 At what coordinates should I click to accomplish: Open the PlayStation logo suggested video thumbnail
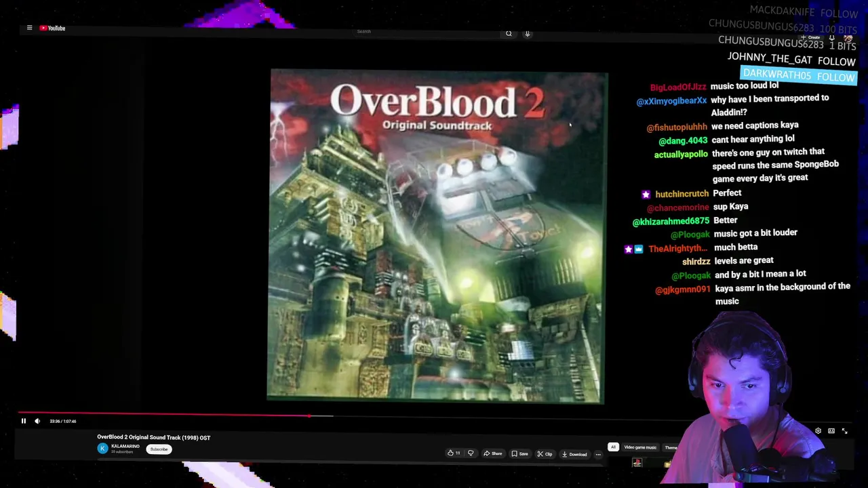(637, 463)
